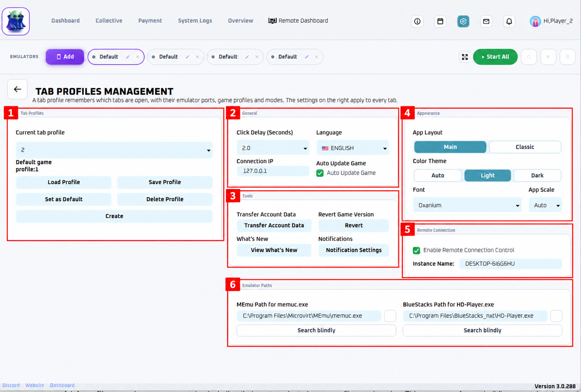The image size is (581, 392).
Task: Select Classic app layout
Action: point(525,147)
